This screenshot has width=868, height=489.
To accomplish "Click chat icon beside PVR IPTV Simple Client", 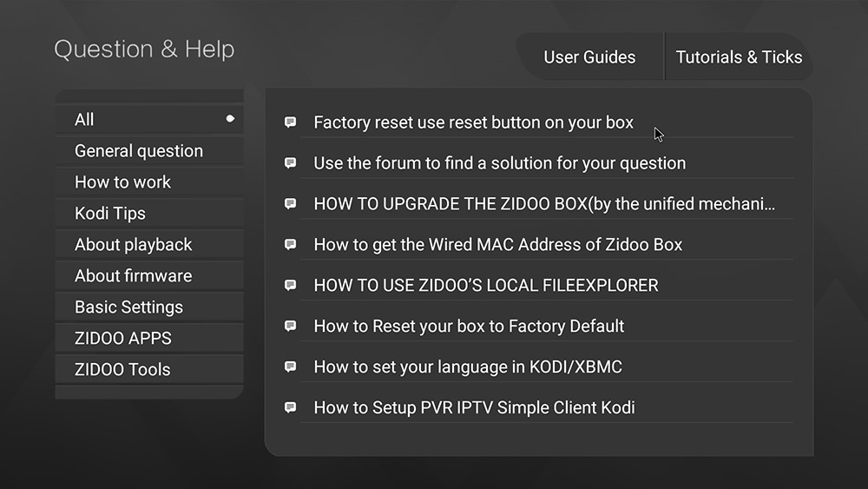I will point(290,407).
